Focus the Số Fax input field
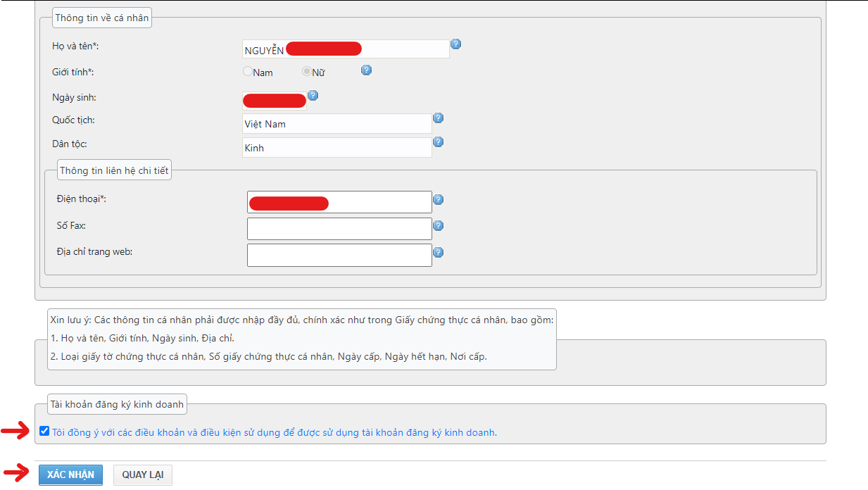868x490 pixels. (x=339, y=229)
